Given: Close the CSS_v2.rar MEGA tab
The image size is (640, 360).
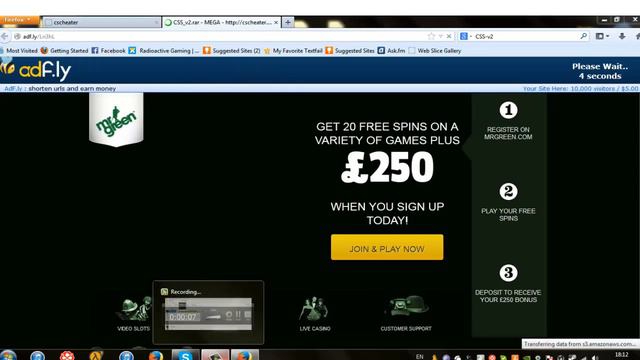Looking at the screenshot, I should 276,22.
